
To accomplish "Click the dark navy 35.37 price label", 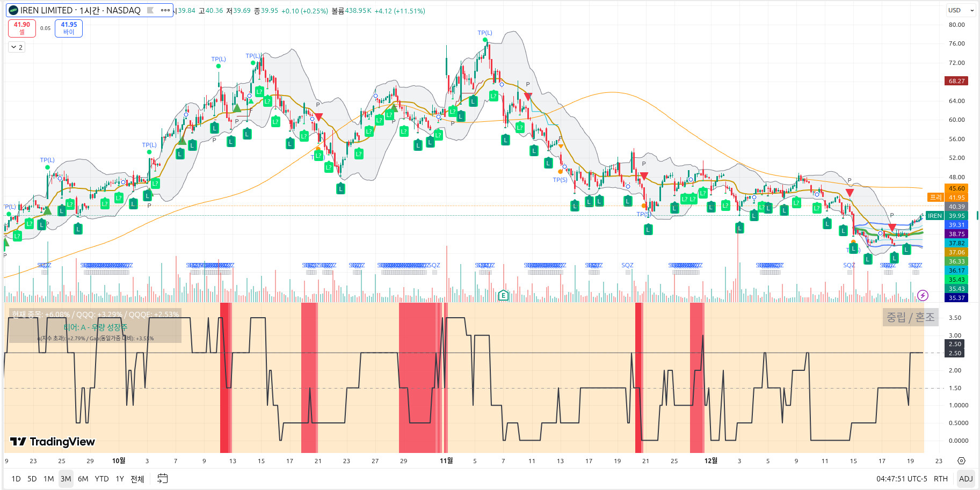I will [x=956, y=298].
